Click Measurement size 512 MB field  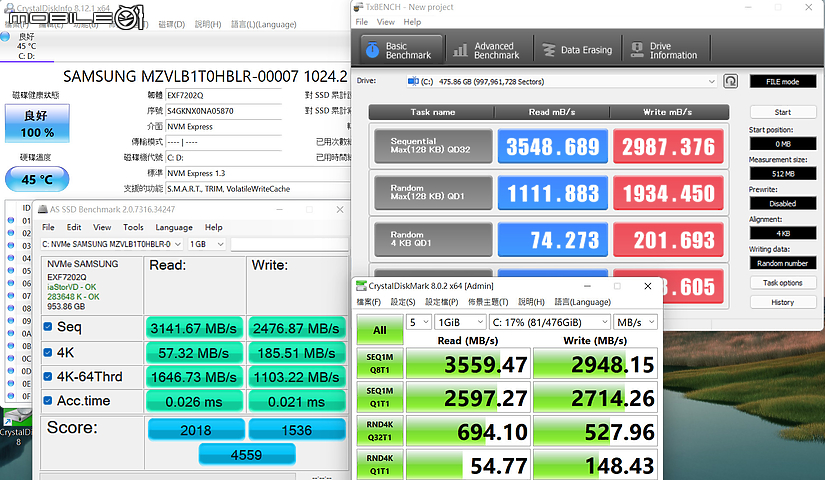pos(782,174)
